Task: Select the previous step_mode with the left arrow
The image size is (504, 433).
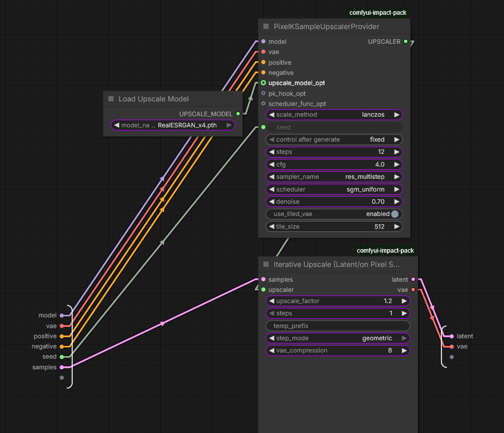Action: tap(272, 338)
